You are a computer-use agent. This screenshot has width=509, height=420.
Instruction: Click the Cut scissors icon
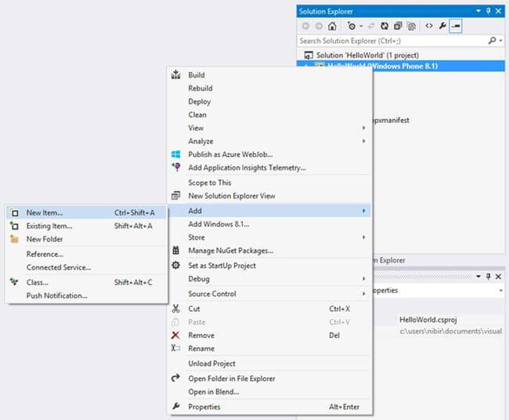click(175, 309)
